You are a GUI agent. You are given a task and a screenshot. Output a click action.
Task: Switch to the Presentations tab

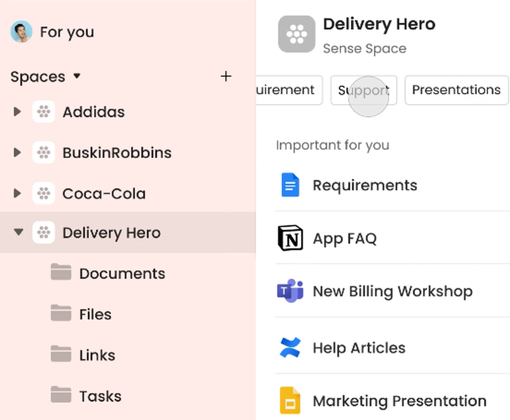(x=456, y=90)
